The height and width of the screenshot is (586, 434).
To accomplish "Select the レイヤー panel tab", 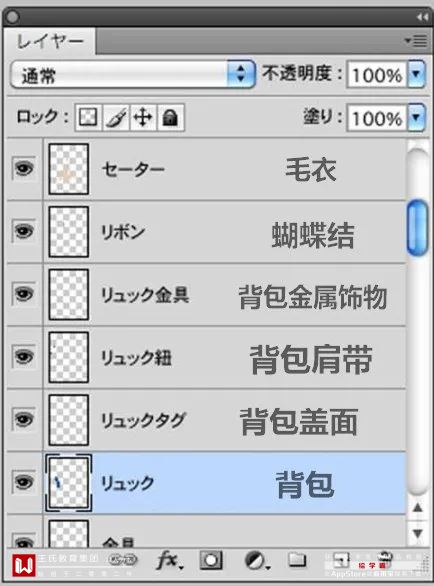I will point(50,41).
